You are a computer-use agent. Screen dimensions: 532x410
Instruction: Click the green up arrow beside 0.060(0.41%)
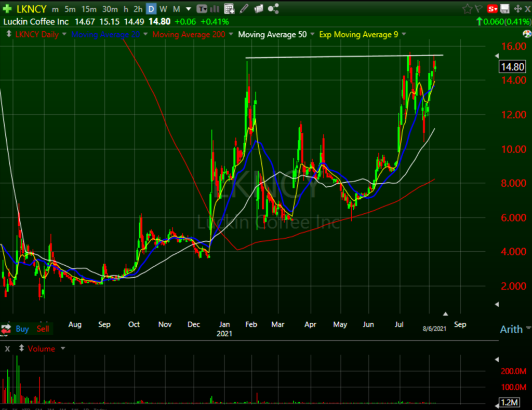[479, 22]
